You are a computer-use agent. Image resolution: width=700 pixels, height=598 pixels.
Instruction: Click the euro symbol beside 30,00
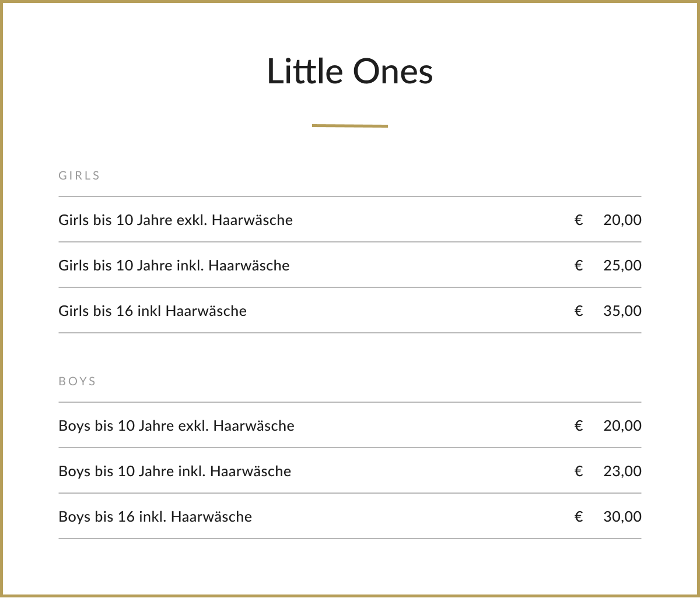tap(579, 516)
